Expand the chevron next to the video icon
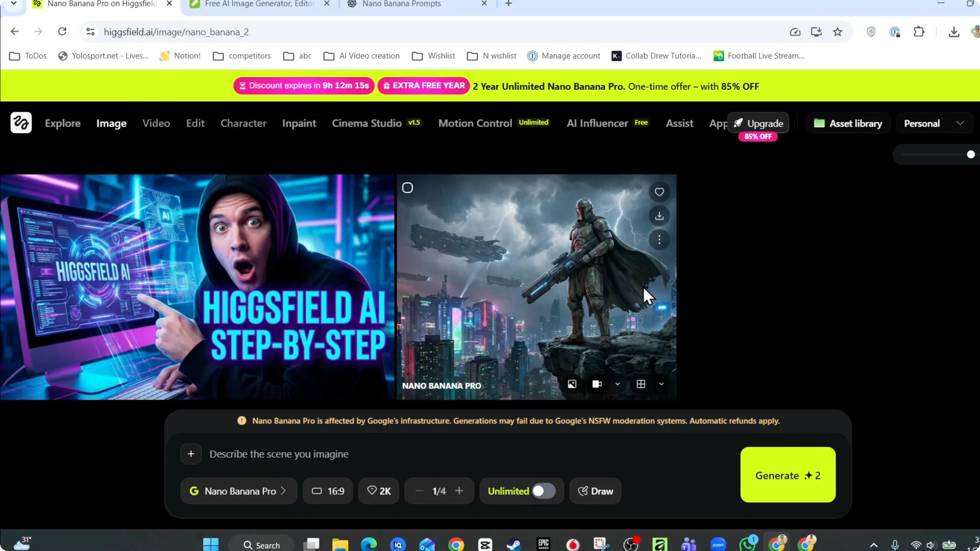Image resolution: width=980 pixels, height=551 pixels. click(x=617, y=384)
